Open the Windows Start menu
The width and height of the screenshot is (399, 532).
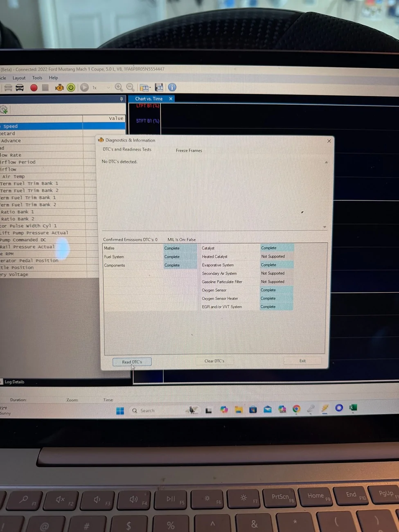point(120,411)
